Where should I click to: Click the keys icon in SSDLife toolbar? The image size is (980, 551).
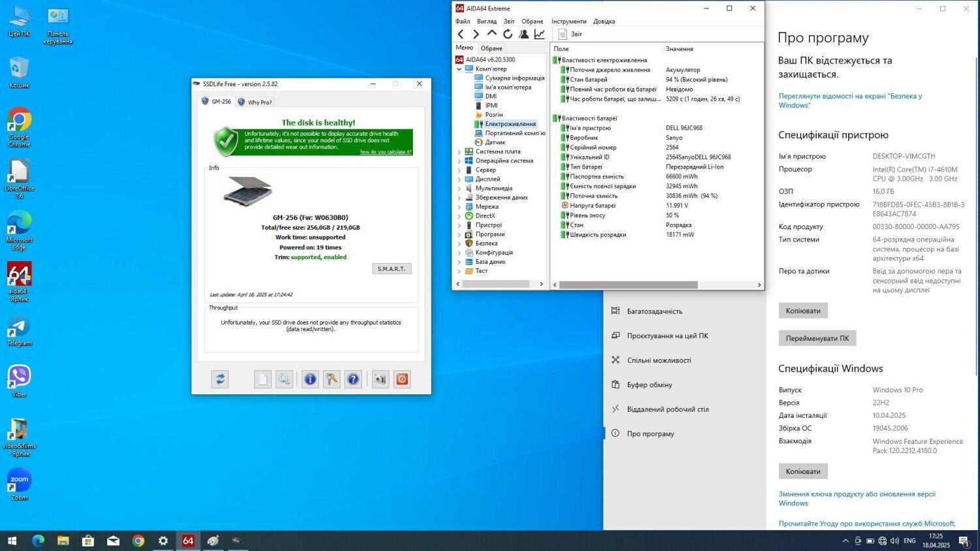332,379
